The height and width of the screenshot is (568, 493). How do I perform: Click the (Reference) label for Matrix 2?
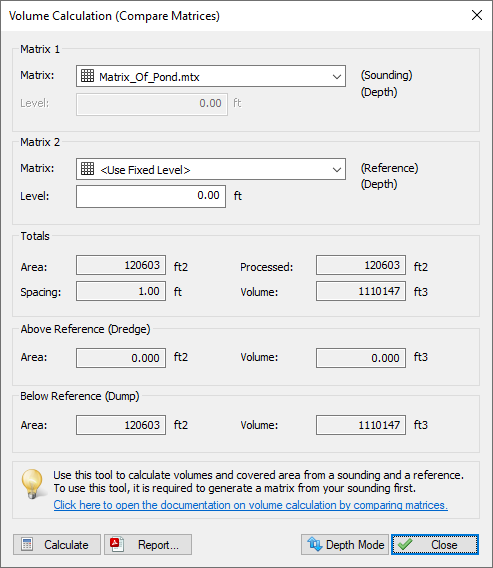(389, 168)
